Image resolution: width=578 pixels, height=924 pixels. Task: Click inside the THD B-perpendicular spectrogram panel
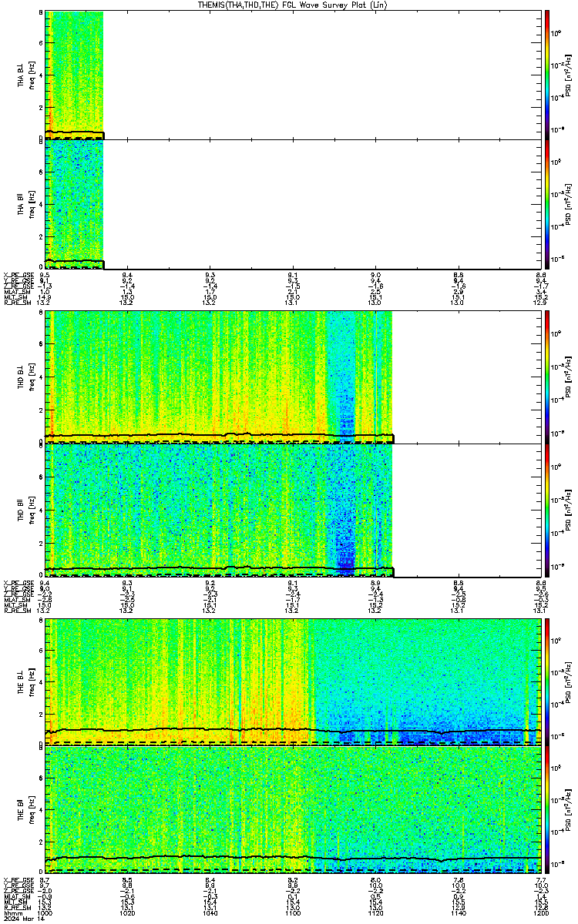click(x=293, y=377)
